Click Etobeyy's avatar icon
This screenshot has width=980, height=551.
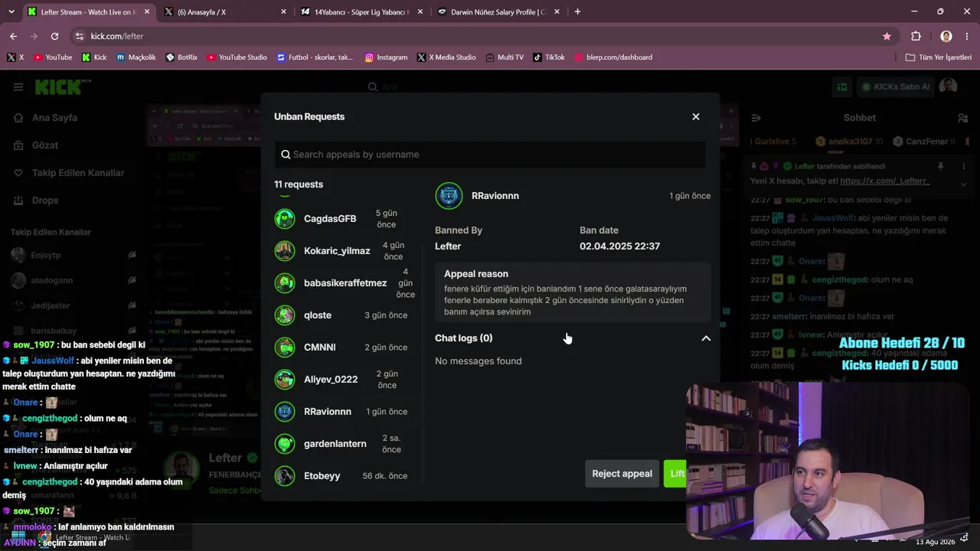(285, 476)
